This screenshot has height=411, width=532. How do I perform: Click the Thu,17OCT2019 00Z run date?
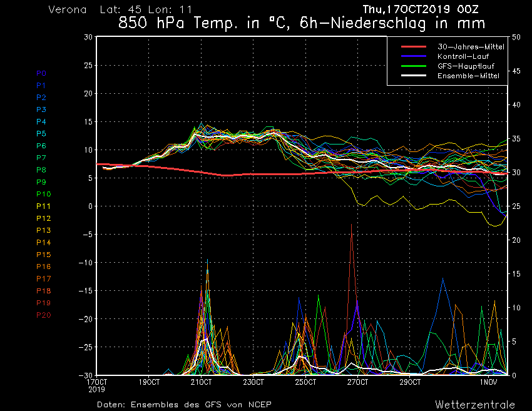tap(421, 9)
